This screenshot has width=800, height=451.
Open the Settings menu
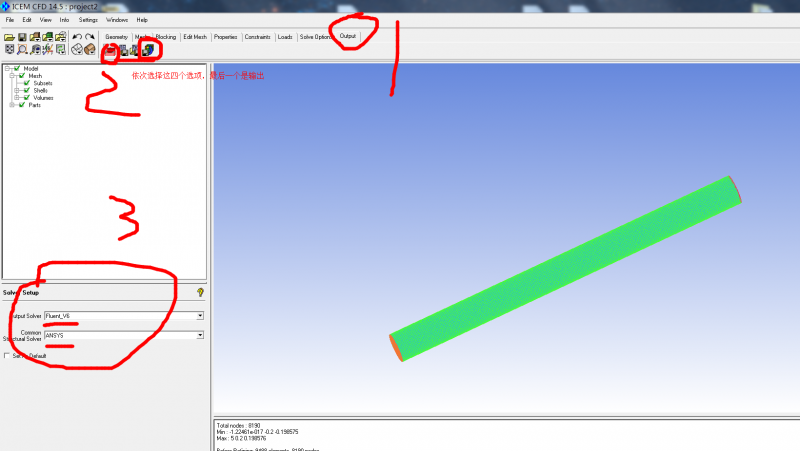(x=88, y=20)
